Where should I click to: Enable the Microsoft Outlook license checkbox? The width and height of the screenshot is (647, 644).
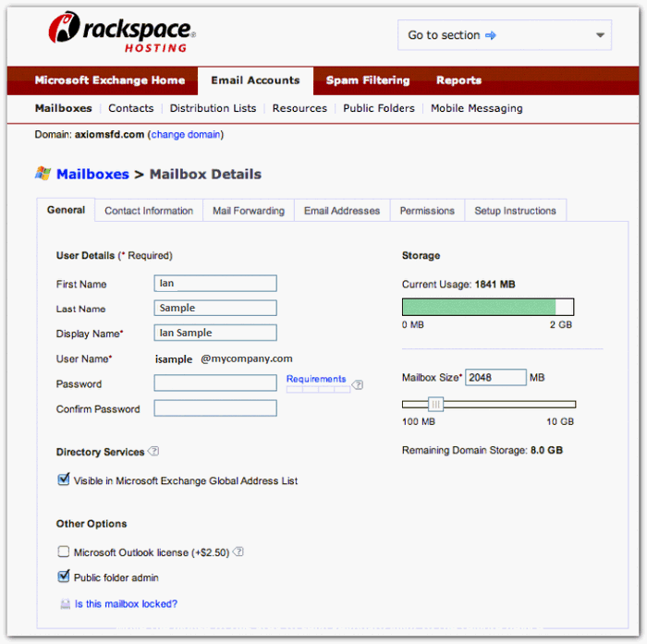64,553
